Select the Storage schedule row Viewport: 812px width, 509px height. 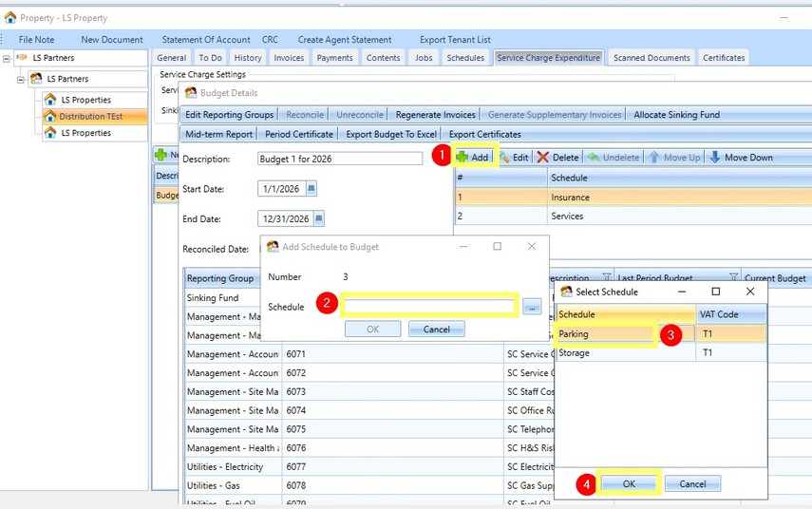[x=661, y=353]
